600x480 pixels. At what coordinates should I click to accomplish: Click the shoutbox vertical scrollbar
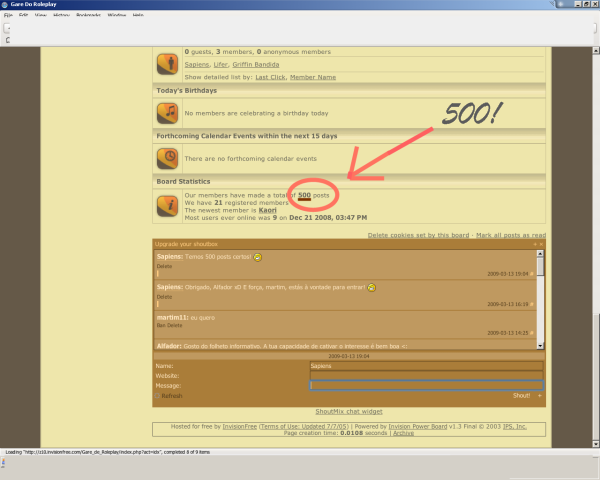tap(540, 300)
